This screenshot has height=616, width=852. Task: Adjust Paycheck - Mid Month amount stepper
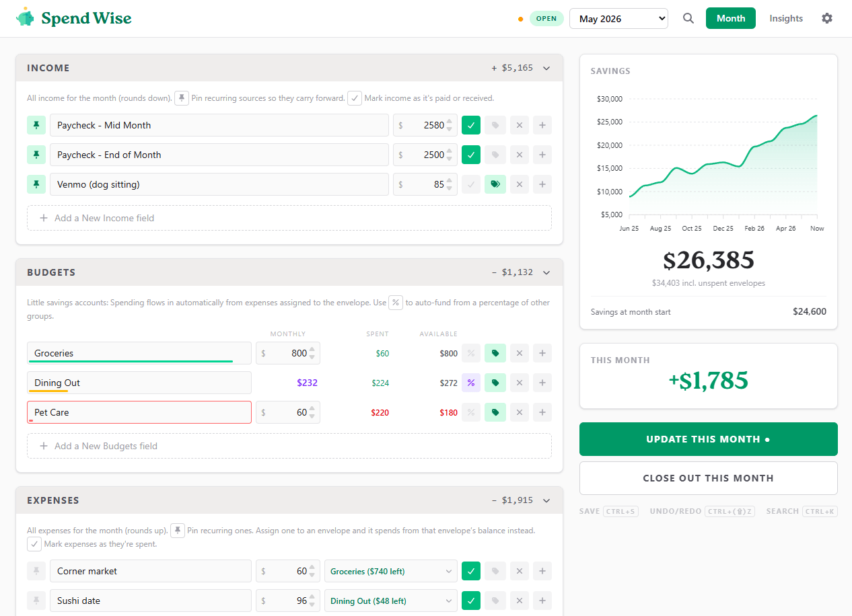tap(450, 125)
